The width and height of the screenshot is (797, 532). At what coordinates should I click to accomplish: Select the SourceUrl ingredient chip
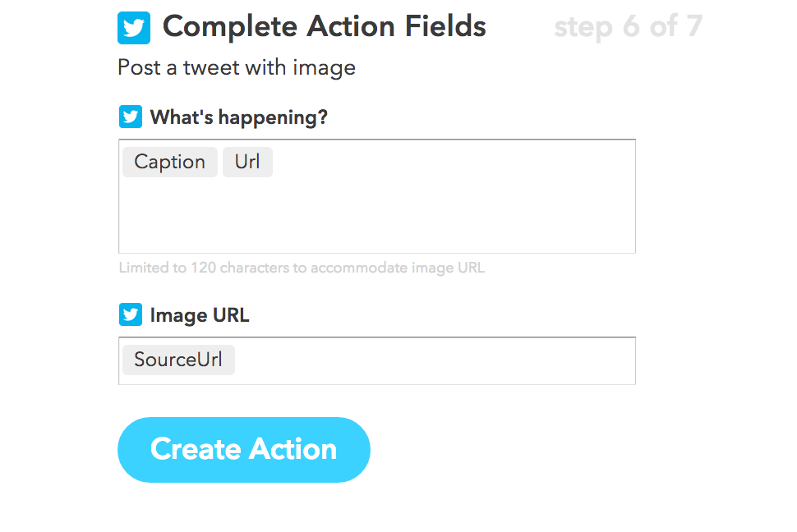click(178, 360)
